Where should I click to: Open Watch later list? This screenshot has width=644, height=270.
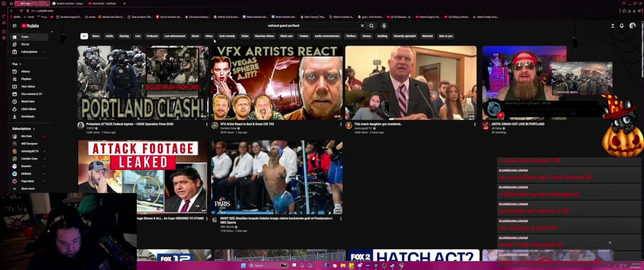coord(29,101)
